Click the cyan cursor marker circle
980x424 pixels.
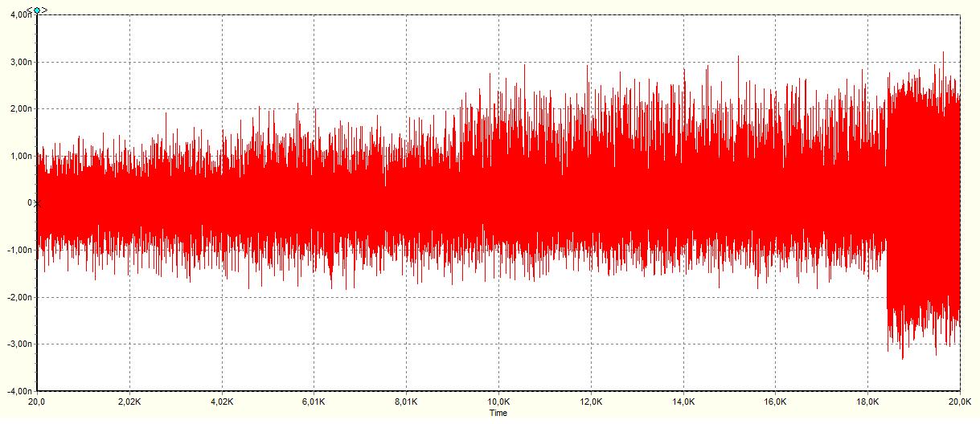36,10
